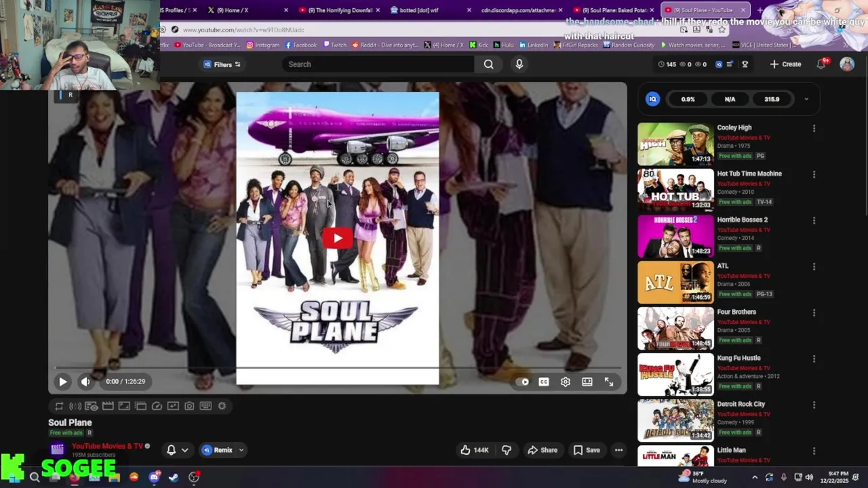Click the trophy icon in the YouTube header

click(745, 64)
